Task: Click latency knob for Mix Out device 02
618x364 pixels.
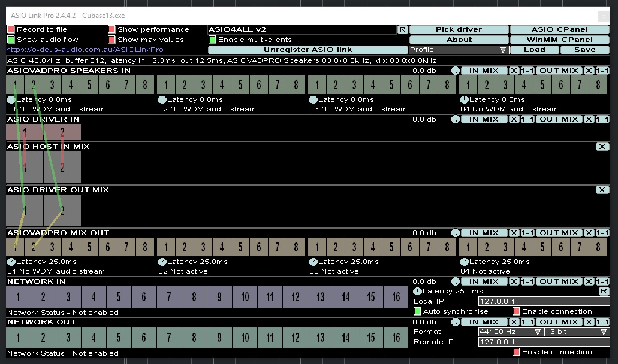Action: (162, 262)
